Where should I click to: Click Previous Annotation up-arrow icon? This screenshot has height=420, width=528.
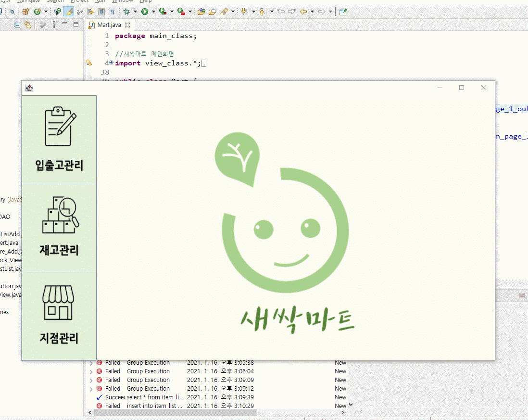click(263, 12)
